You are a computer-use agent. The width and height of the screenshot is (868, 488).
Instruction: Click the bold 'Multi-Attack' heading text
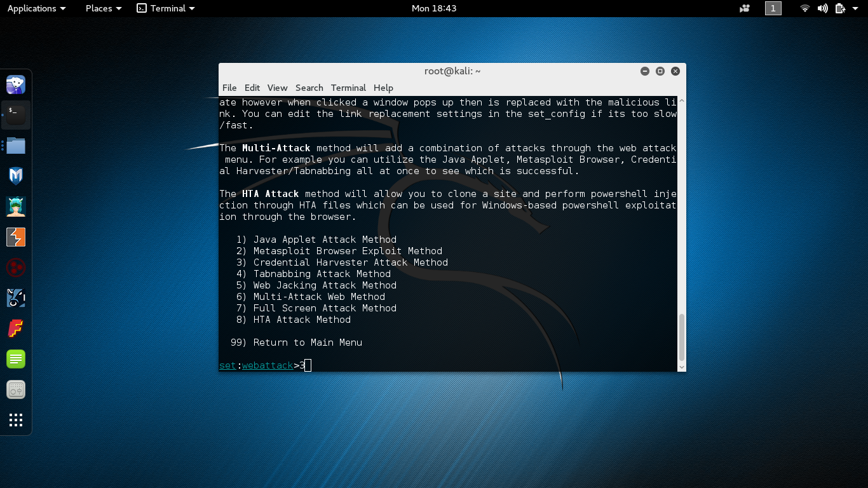pyautogui.click(x=276, y=148)
